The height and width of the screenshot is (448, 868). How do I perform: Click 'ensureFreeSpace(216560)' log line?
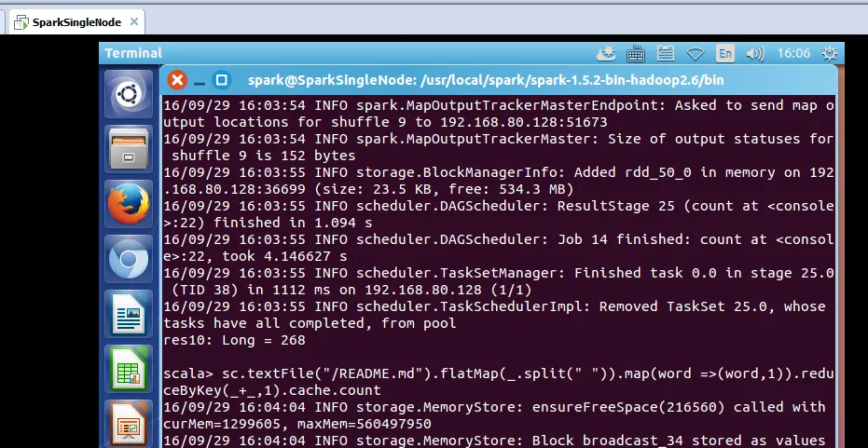[x=494, y=407]
